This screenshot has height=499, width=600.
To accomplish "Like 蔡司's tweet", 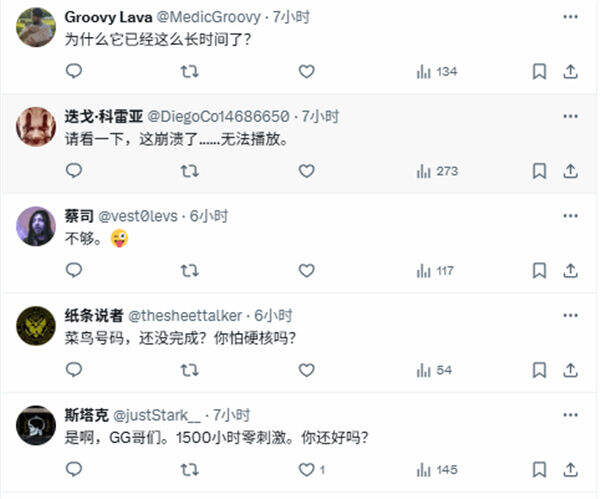I will pyautogui.click(x=306, y=270).
